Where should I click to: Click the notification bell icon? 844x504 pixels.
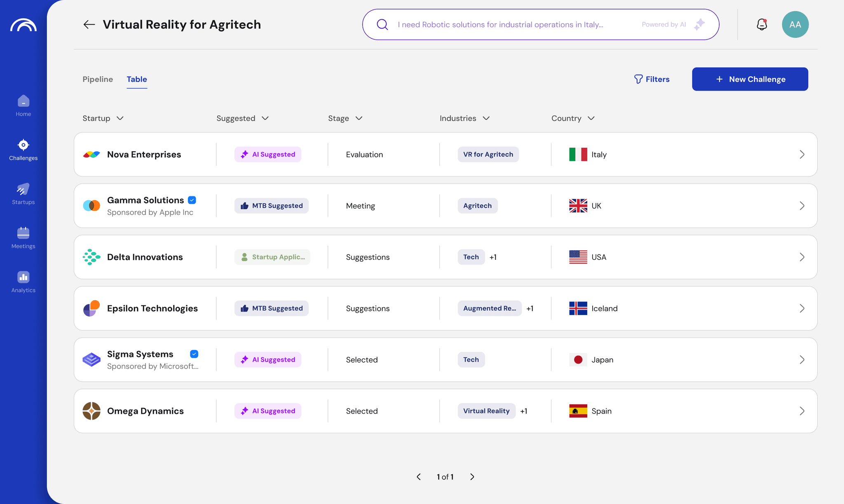pos(762,25)
